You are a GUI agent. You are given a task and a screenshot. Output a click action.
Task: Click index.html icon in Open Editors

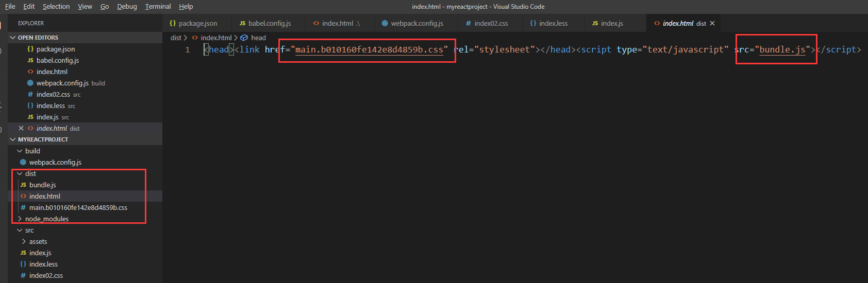click(30, 72)
